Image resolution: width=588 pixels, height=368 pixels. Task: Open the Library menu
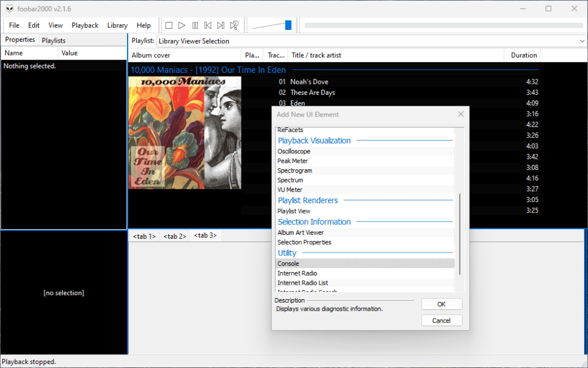point(117,25)
